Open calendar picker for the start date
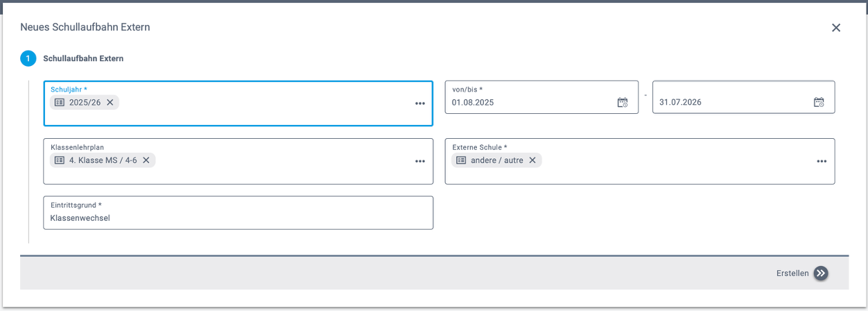Viewport: 868px width, 311px height. (622, 103)
